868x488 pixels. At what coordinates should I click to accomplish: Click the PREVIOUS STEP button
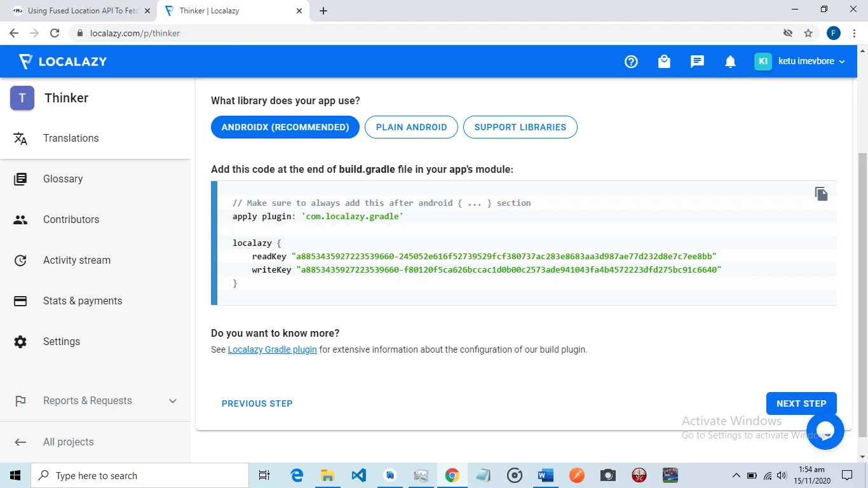coord(257,403)
